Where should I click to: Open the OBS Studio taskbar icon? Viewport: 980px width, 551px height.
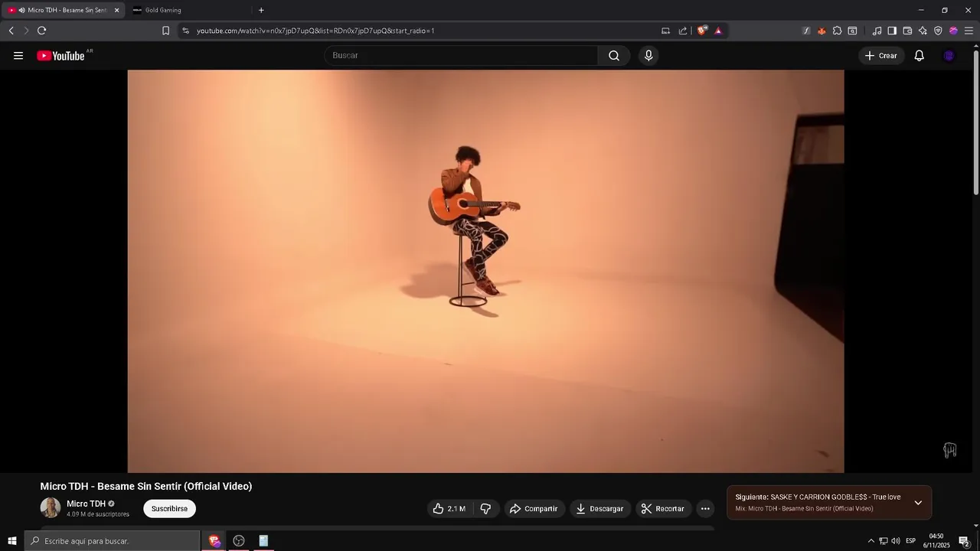click(239, 541)
